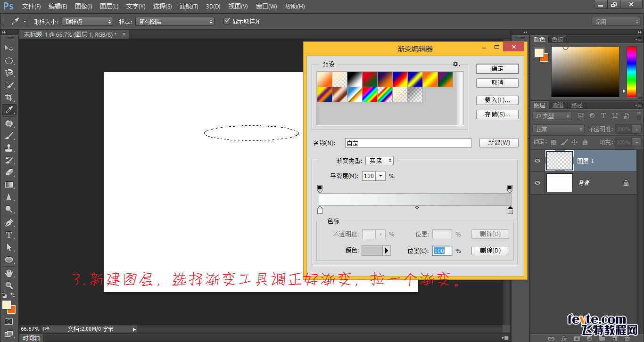Select the right gray color stop
Image resolution: width=644 pixels, height=342 pixels.
[510, 210]
